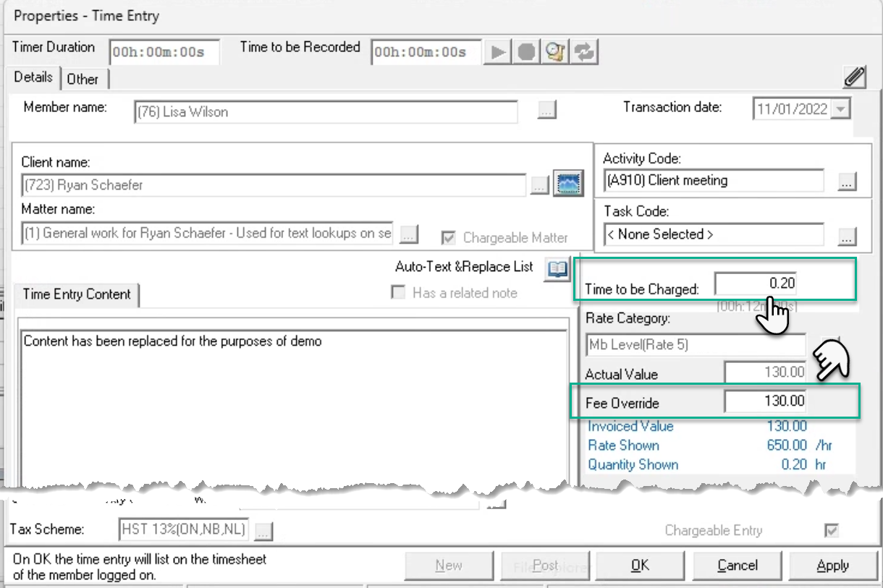Expand the Transaction date dropdown arrow
The image size is (883, 588).
point(841,109)
